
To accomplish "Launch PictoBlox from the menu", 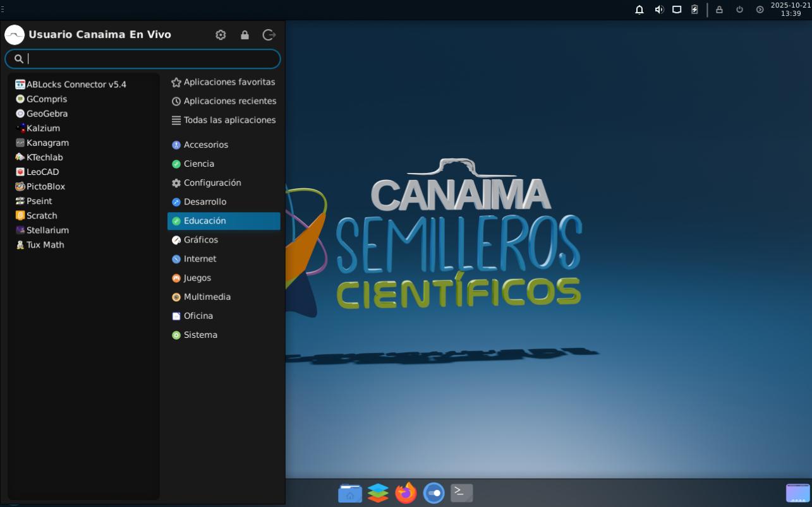I will [45, 186].
